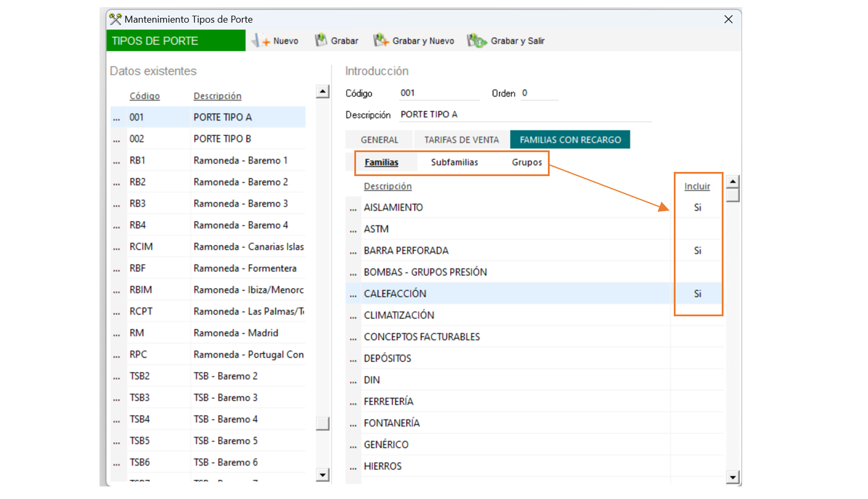The image size is (868, 499).
Task: Open ellipsis button beside RB1 row
Action: (x=117, y=161)
